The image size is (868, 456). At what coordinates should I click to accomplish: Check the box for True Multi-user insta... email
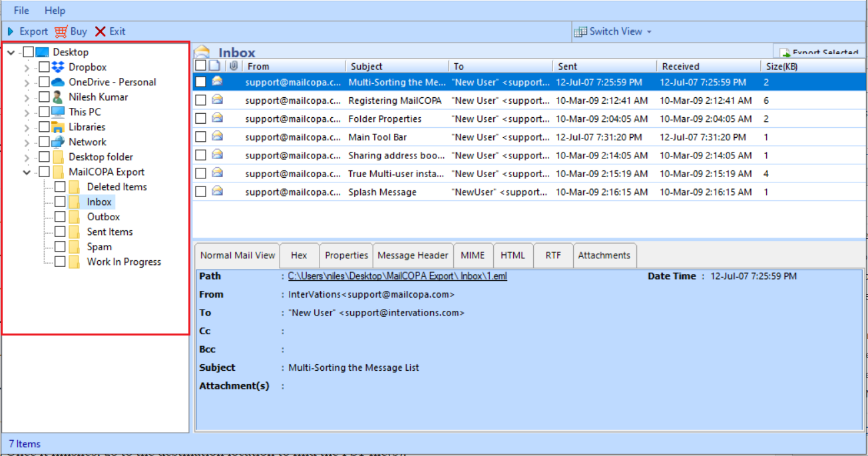pos(200,174)
